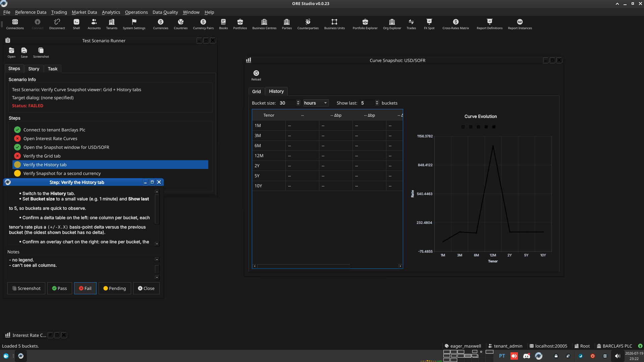Click the Discord tray icon in taskbar
The width and height of the screenshot is (644, 362).
coord(526,356)
